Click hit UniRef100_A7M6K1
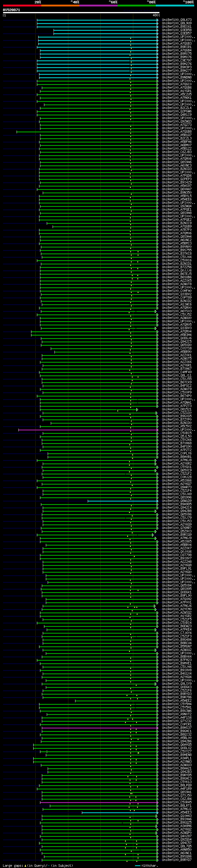The height and width of the screenshot is (868, 197). [177, 98]
